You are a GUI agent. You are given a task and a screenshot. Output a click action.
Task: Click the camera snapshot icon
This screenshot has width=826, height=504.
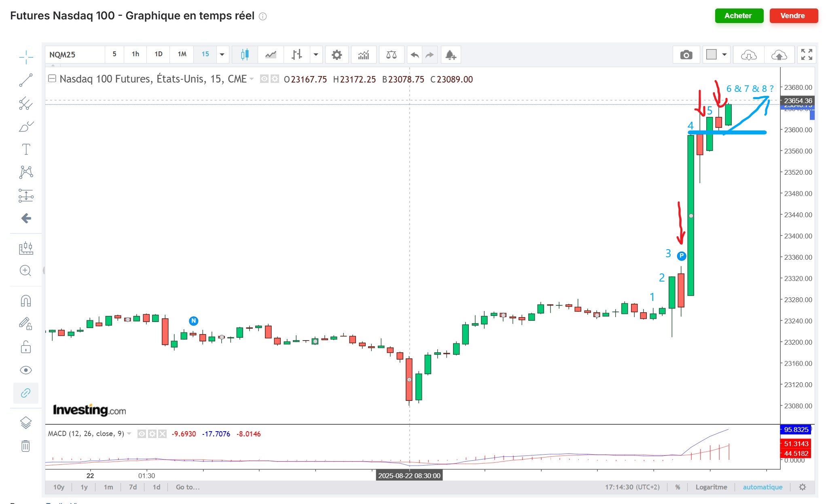pyautogui.click(x=686, y=55)
